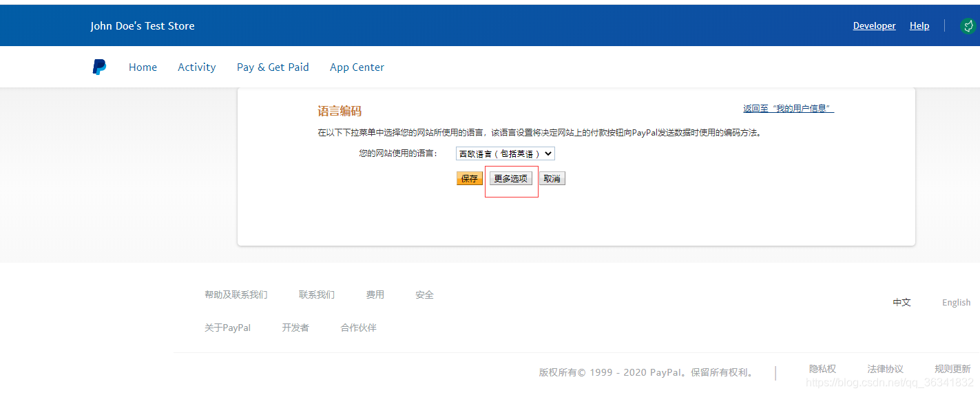Go to the Activity tab
Screen dimensions: 980x395
(197, 67)
